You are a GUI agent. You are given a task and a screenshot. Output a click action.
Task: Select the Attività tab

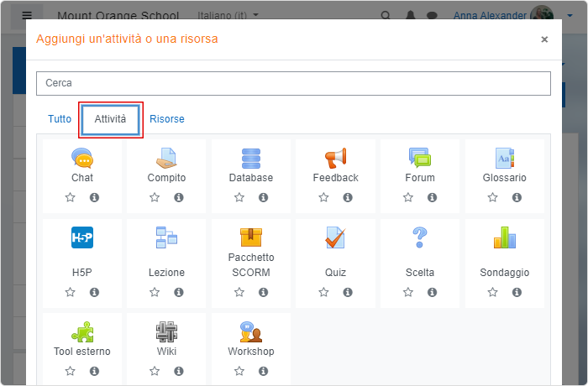111,119
